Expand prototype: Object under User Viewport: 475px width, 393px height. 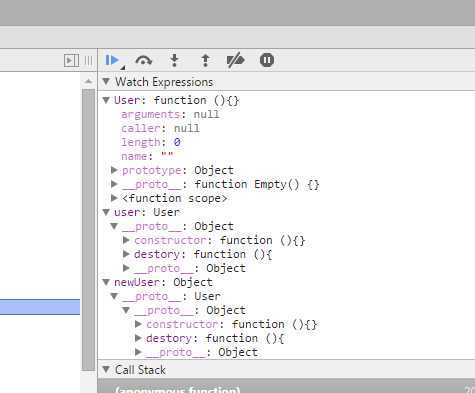(x=114, y=170)
